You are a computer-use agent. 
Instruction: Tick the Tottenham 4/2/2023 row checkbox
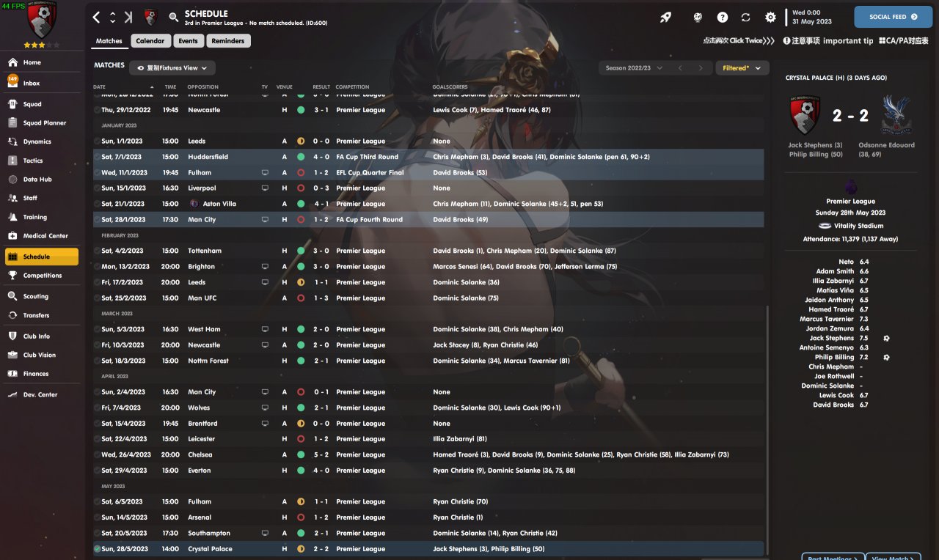click(98, 251)
